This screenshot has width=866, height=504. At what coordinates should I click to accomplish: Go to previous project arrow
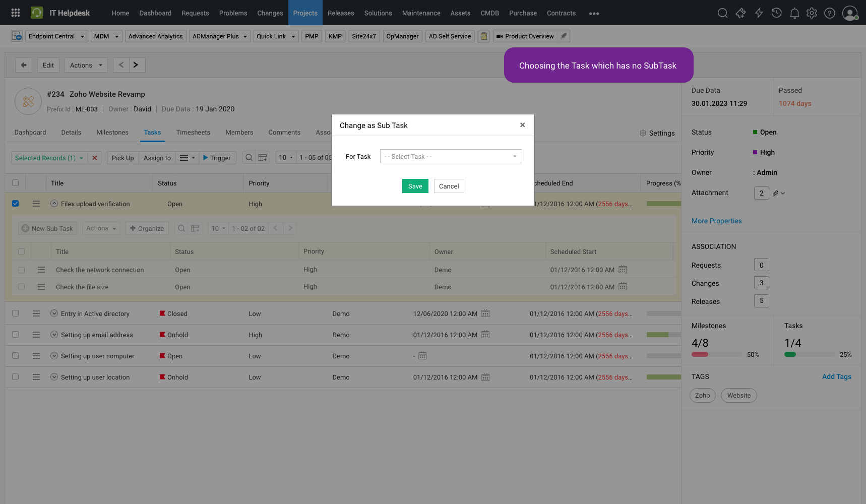[x=121, y=65]
